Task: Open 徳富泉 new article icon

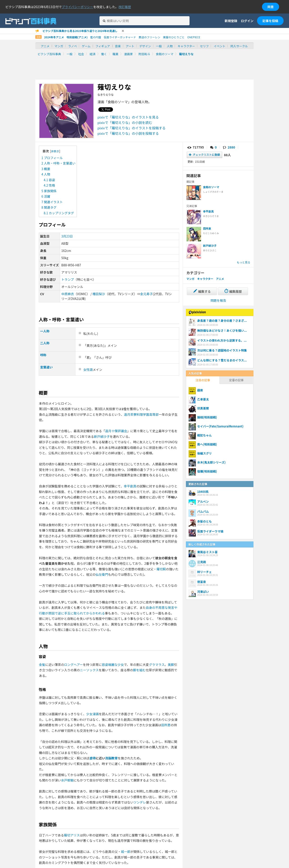Action: 192,583
